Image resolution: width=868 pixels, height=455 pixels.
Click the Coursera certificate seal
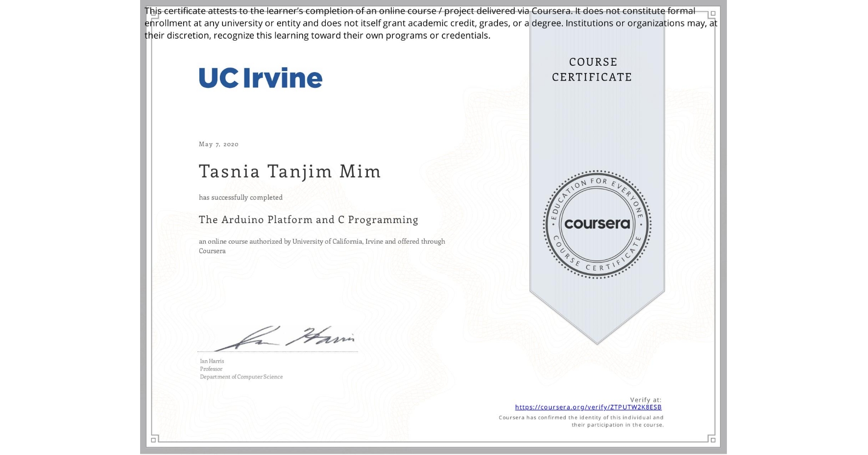tap(597, 225)
